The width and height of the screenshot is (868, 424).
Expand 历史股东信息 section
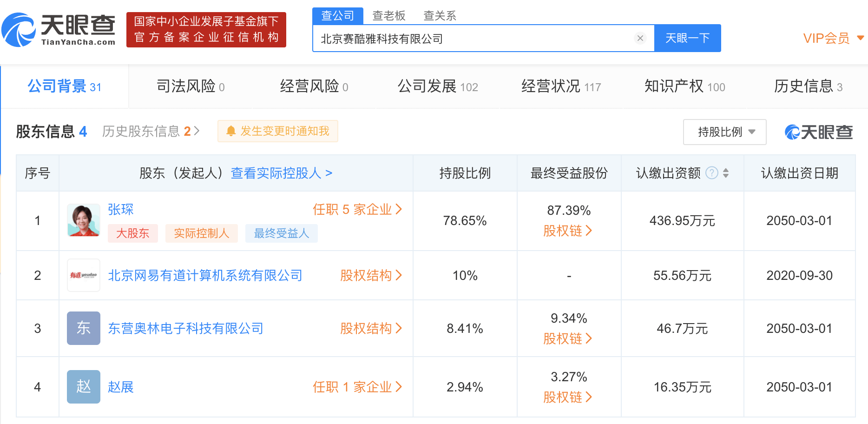pos(151,132)
